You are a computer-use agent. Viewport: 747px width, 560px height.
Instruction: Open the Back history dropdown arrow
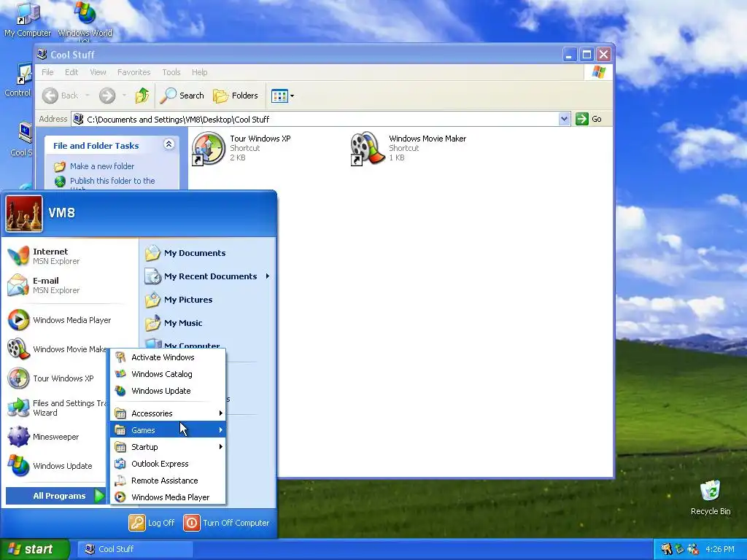pyautogui.click(x=88, y=96)
